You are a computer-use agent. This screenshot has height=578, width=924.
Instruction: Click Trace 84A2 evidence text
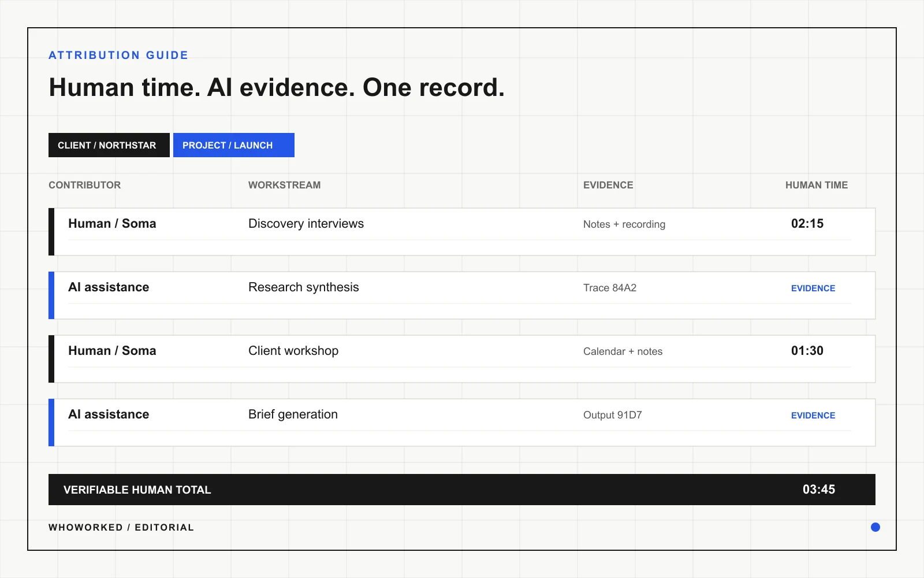click(610, 288)
